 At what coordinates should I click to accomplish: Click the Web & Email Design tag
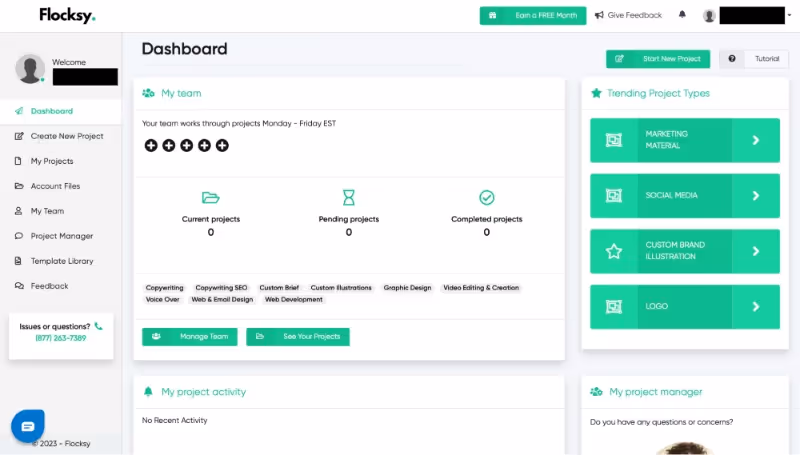point(222,299)
